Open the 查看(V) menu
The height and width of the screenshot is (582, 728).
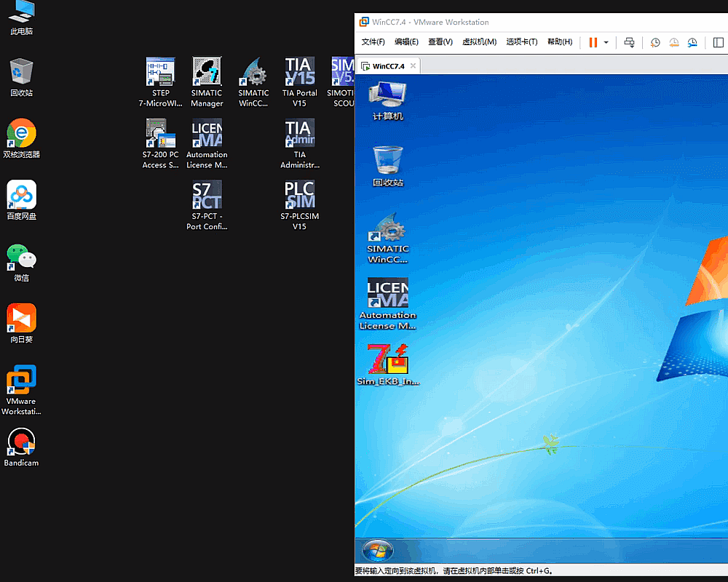coord(440,41)
